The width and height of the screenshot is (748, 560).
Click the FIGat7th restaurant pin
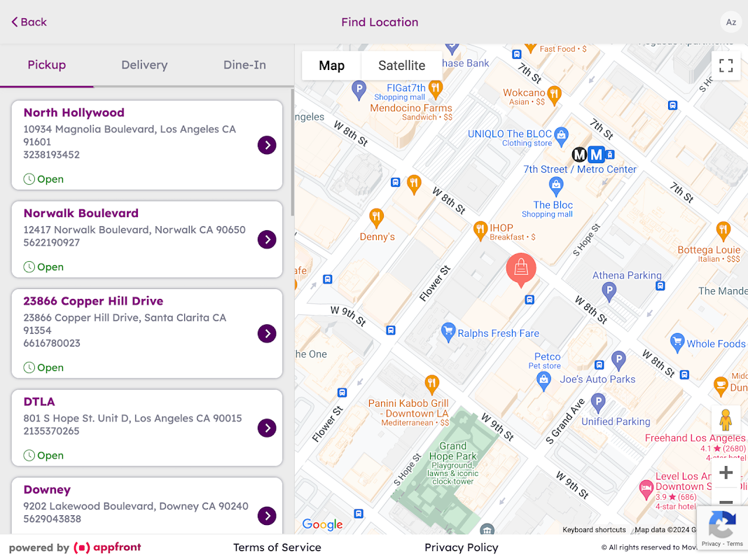[x=435, y=89]
